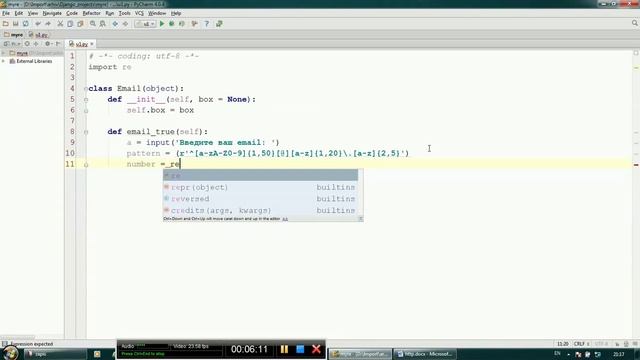Click the Debug bug icon
Image resolution: width=640 pixels, height=360 pixels.
pyautogui.click(x=172, y=24)
